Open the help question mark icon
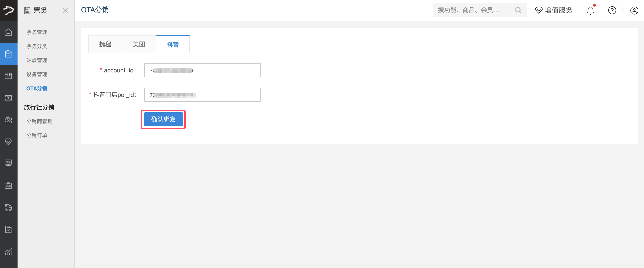Image resolution: width=644 pixels, height=268 pixels. (x=612, y=11)
